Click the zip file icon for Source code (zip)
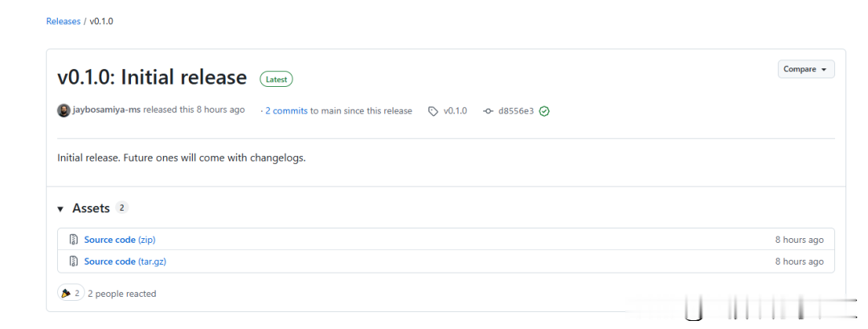 click(x=73, y=240)
